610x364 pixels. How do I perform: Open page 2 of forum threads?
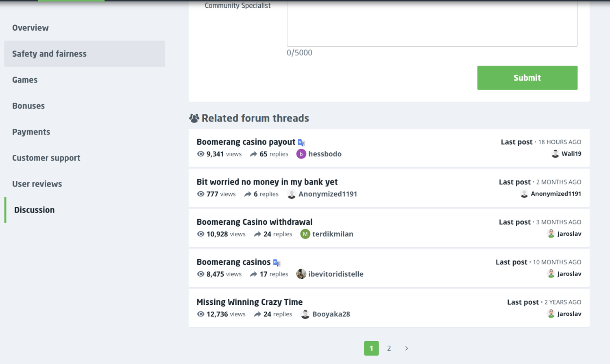tap(389, 348)
